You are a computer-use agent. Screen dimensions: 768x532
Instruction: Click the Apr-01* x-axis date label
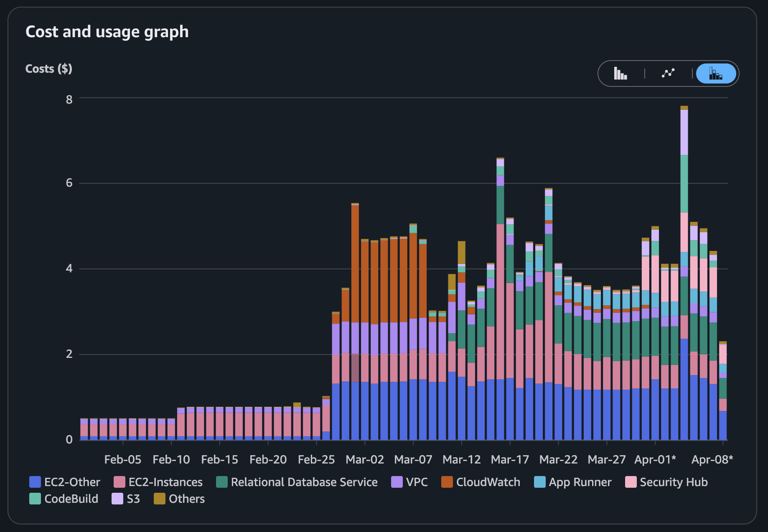pyautogui.click(x=655, y=459)
